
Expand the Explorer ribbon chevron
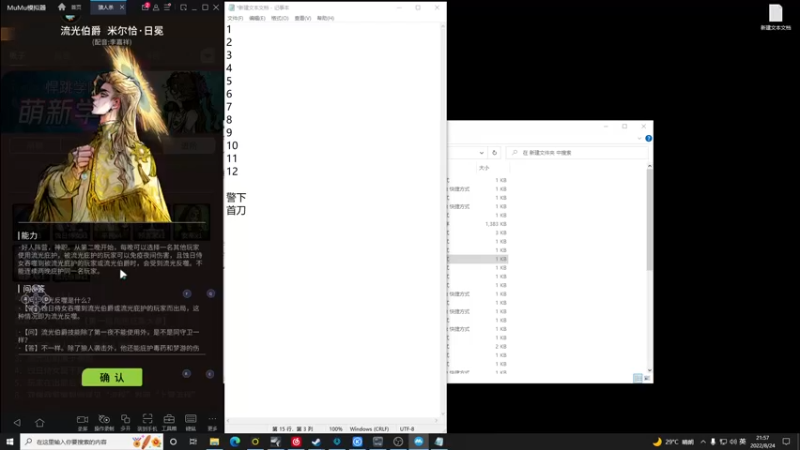pos(640,138)
